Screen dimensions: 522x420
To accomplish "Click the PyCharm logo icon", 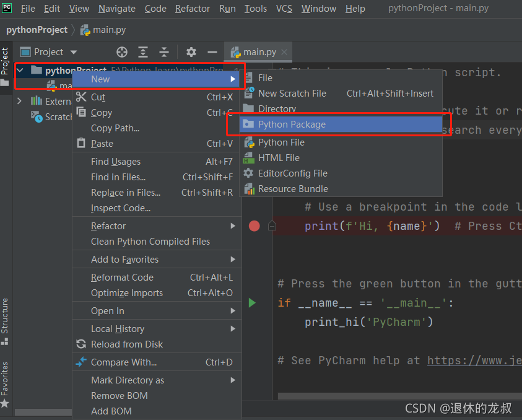I will 7,7.
